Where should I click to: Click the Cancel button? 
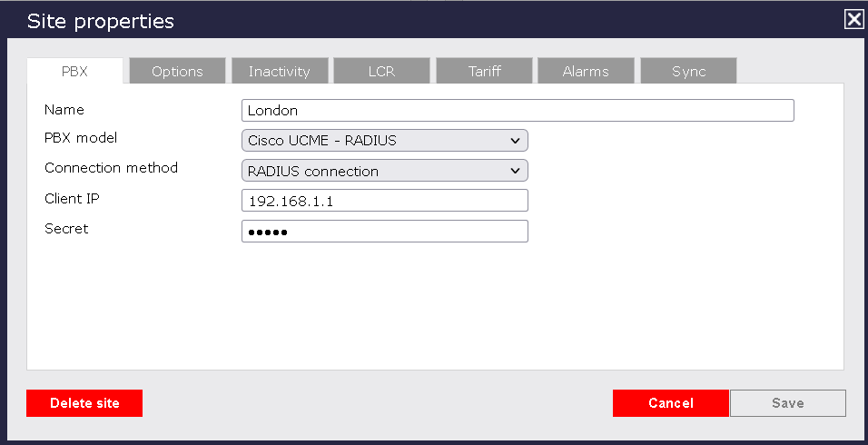(x=670, y=403)
